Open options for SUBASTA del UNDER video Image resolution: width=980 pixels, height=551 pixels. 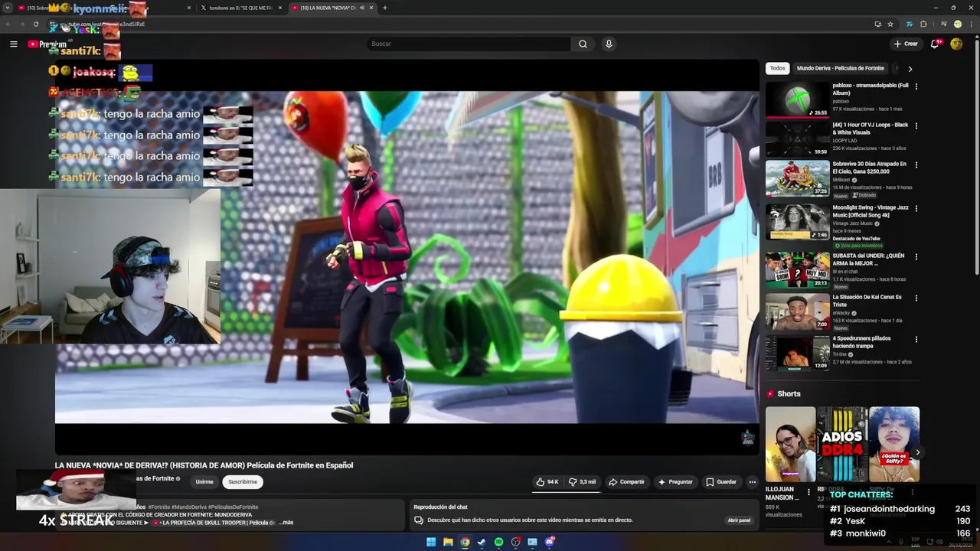[x=916, y=256]
